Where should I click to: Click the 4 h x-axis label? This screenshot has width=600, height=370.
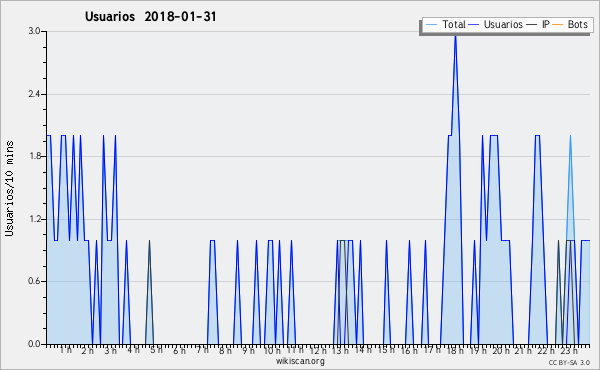coord(133,350)
